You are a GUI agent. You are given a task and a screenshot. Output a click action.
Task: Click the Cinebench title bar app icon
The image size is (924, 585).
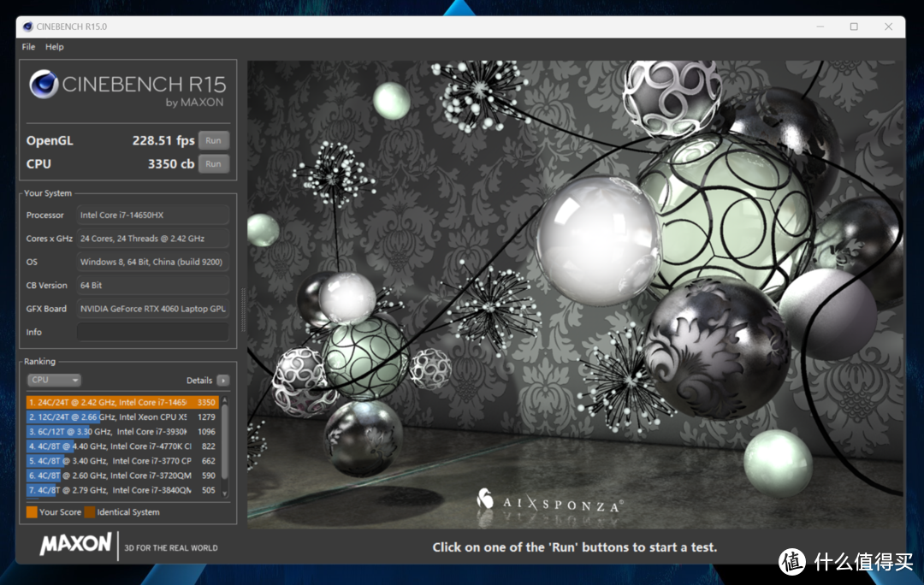(x=27, y=27)
